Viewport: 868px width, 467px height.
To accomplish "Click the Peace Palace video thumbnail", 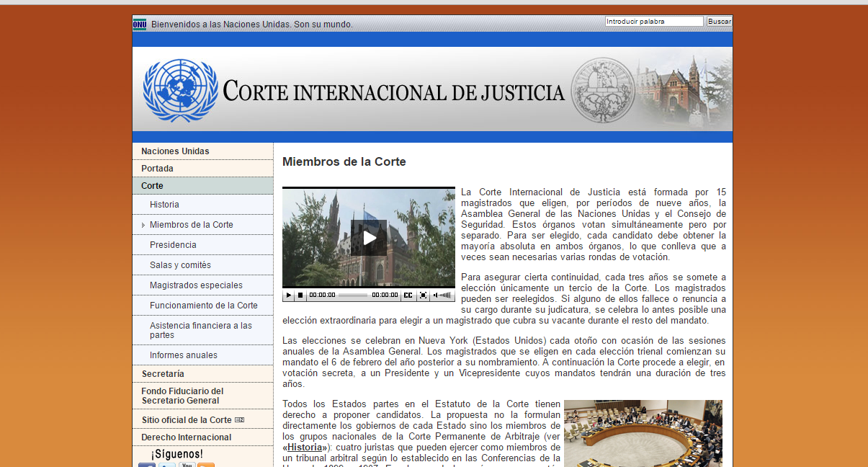I will (x=369, y=238).
